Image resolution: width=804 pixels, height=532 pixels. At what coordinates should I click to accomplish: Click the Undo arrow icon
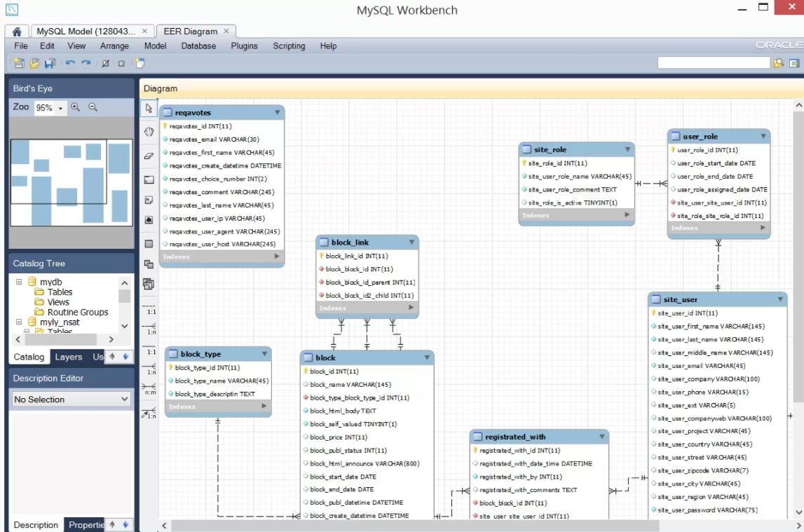point(70,63)
